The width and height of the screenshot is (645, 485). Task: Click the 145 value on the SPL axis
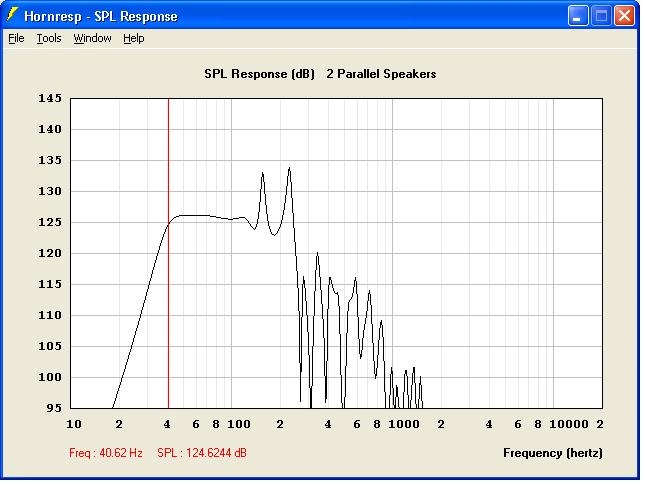(x=50, y=98)
